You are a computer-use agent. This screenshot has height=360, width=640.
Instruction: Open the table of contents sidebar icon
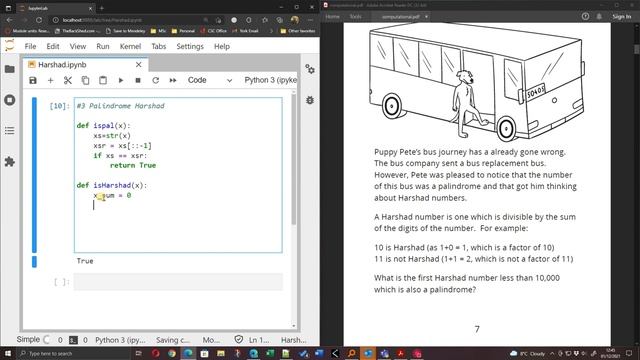coord(10,131)
